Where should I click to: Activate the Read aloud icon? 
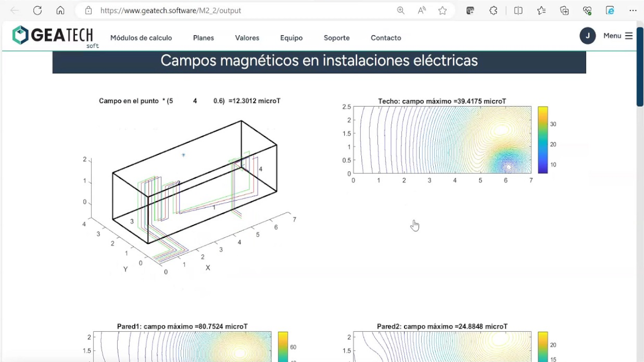click(422, 10)
